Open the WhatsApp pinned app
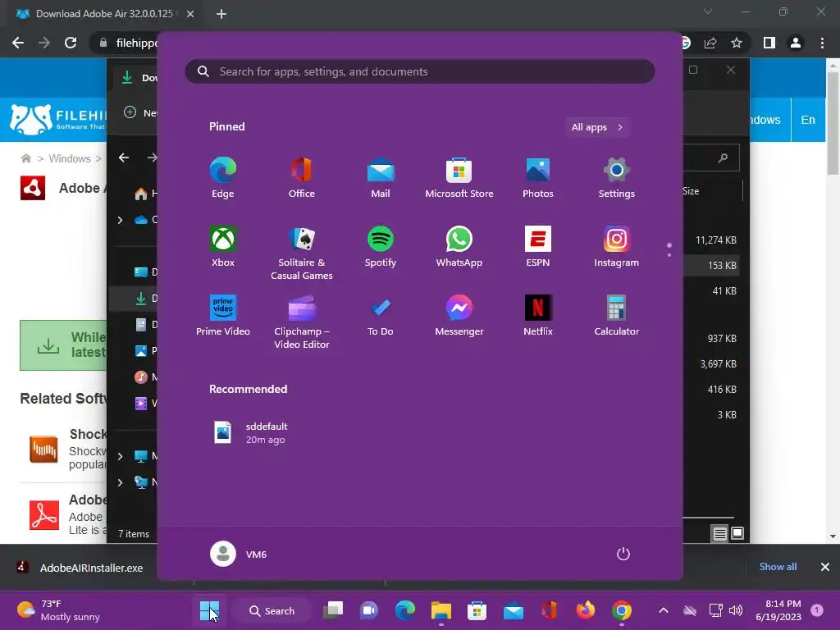The width and height of the screenshot is (840, 630). pyautogui.click(x=459, y=246)
